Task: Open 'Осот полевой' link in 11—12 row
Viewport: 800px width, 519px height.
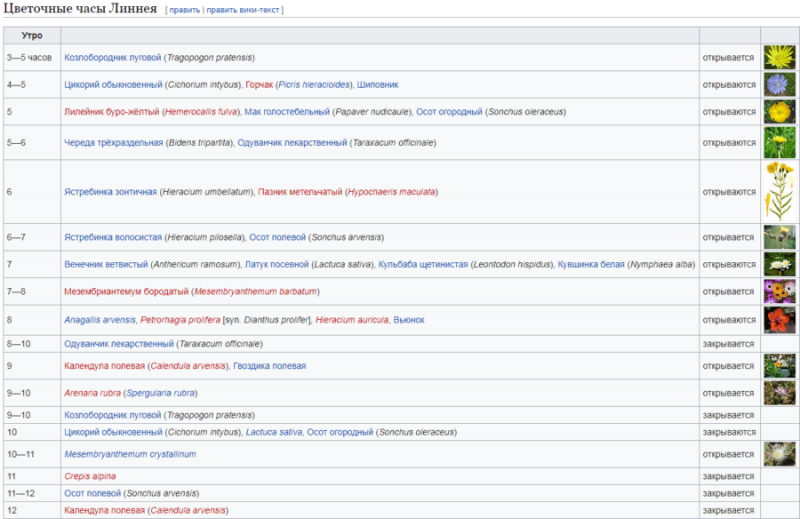Action: (92, 493)
